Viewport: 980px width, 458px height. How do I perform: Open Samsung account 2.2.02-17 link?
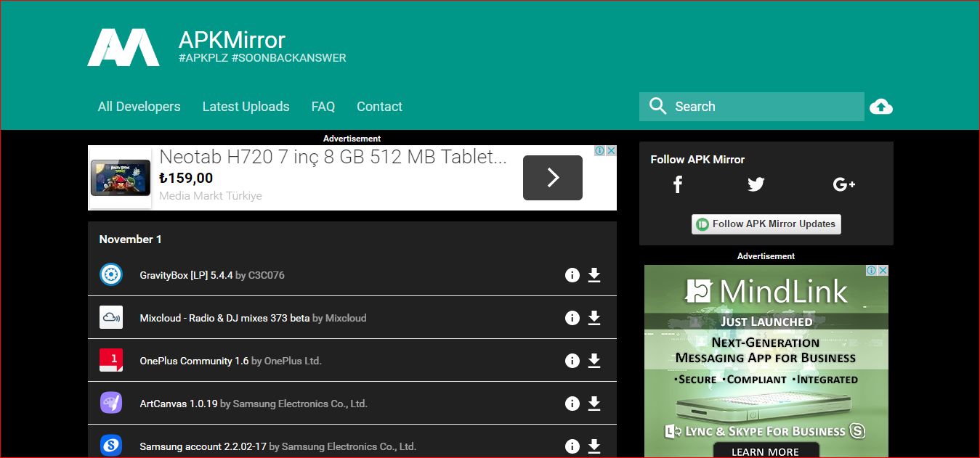click(203, 446)
